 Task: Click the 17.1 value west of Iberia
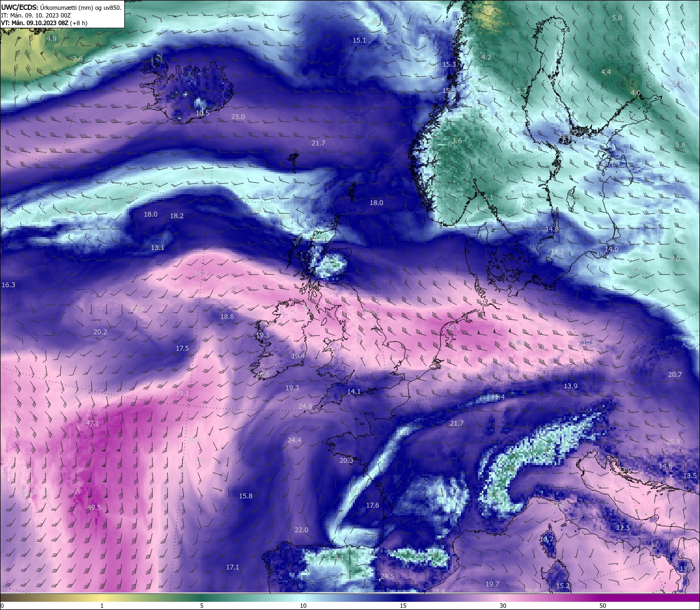click(x=232, y=567)
